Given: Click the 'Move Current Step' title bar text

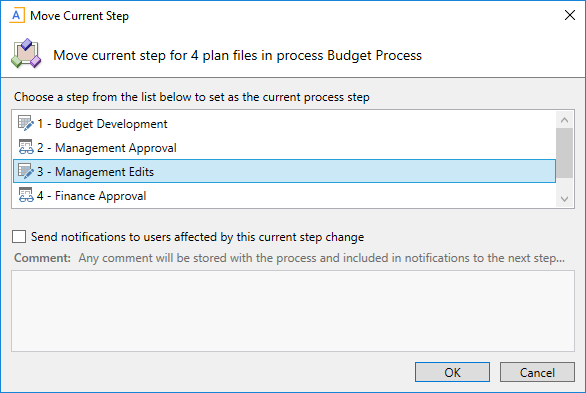Looking at the screenshot, I should point(79,16).
